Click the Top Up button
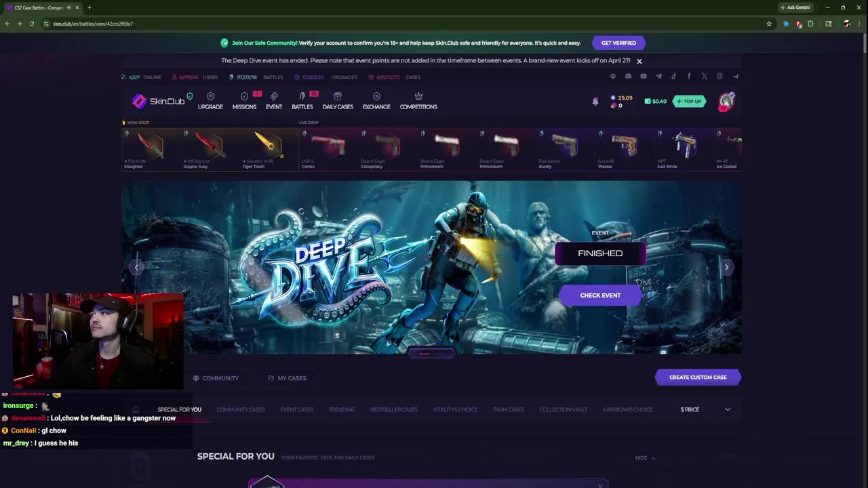This screenshot has width=868, height=488. tap(689, 101)
